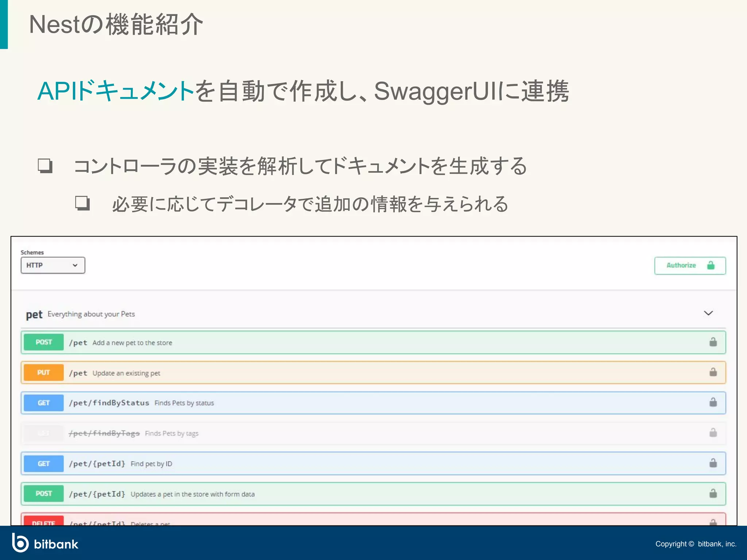Image resolution: width=747 pixels, height=560 pixels.
Task: Click the bitbank logo in footer
Action: point(45,543)
